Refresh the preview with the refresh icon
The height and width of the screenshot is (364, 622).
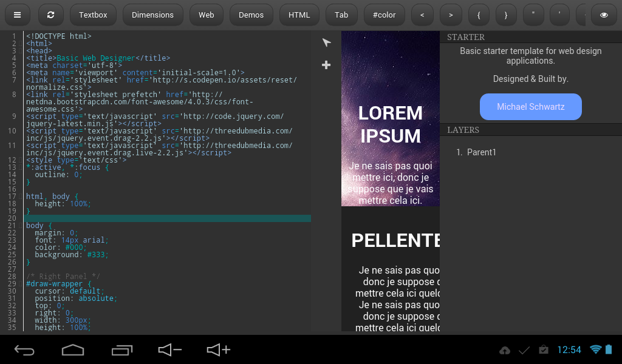point(50,15)
